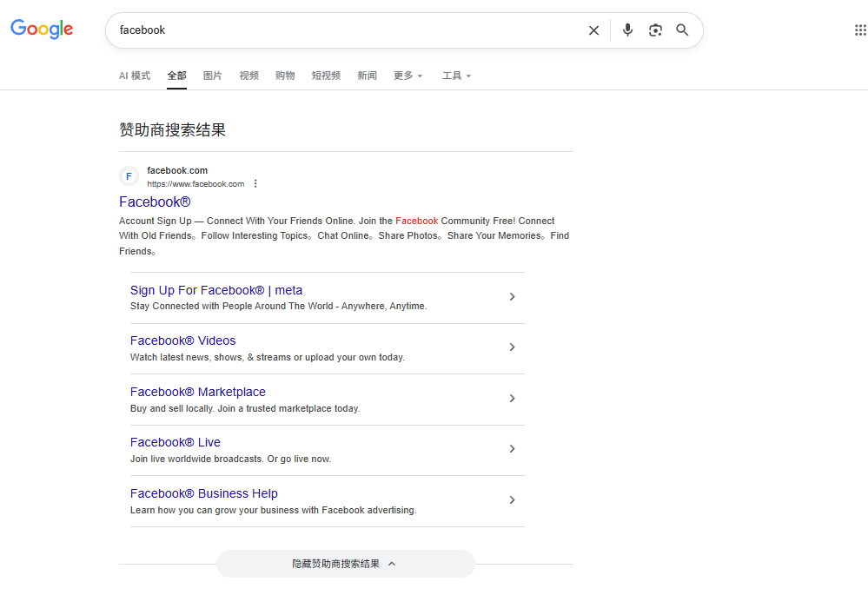This screenshot has height=595, width=868.
Task: Collapse sponsored results via 隐藏赞助商搜索结果
Action: pyautogui.click(x=345, y=564)
